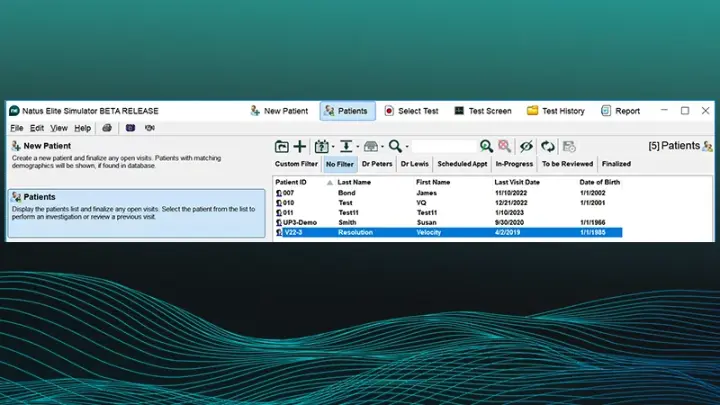Switch to the Patients tab

click(347, 111)
